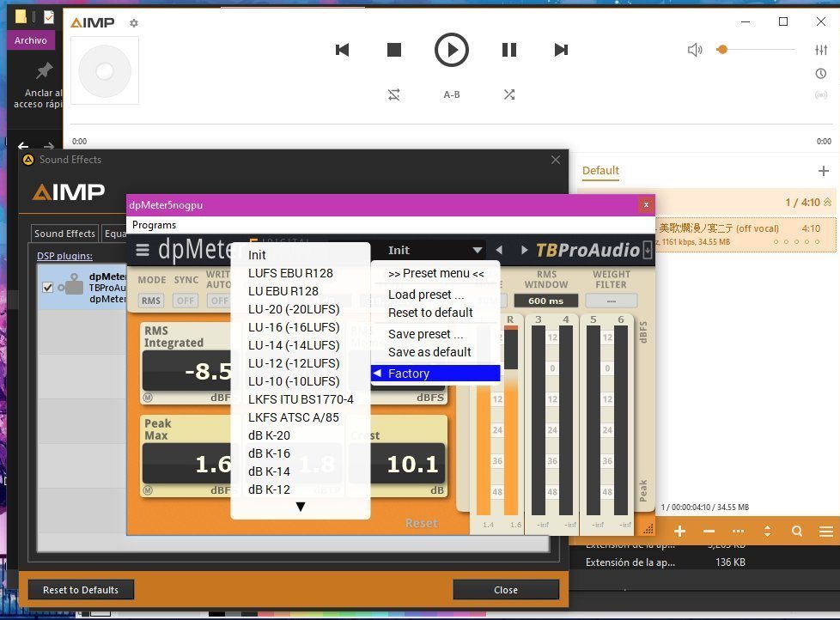Stop playback in AIMP player
Image resolution: width=840 pixels, height=620 pixels.
[394, 50]
